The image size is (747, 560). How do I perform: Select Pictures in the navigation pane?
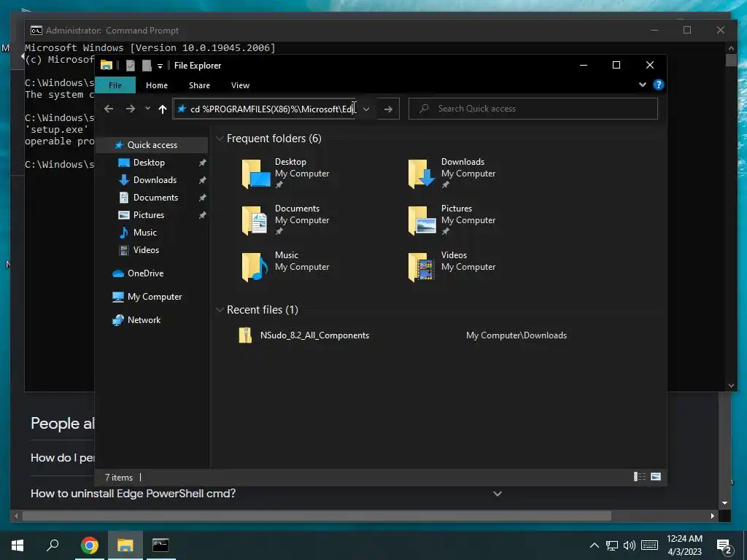click(148, 215)
